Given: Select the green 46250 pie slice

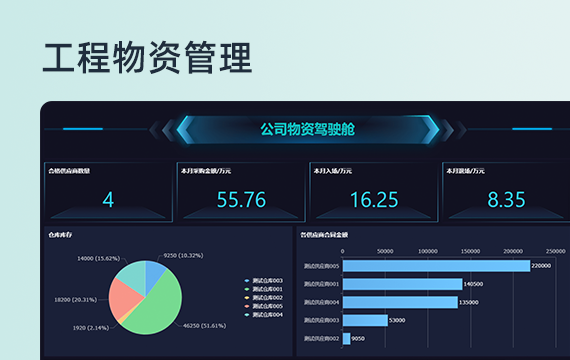Looking at the screenshot, I should pos(160,309).
